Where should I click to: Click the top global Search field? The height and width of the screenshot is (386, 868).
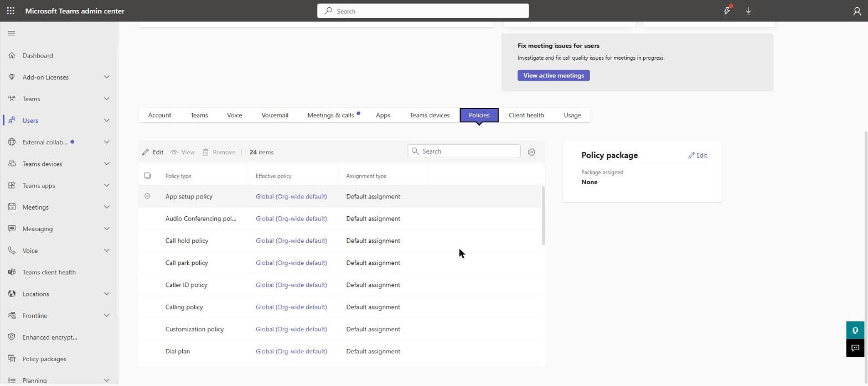click(423, 11)
